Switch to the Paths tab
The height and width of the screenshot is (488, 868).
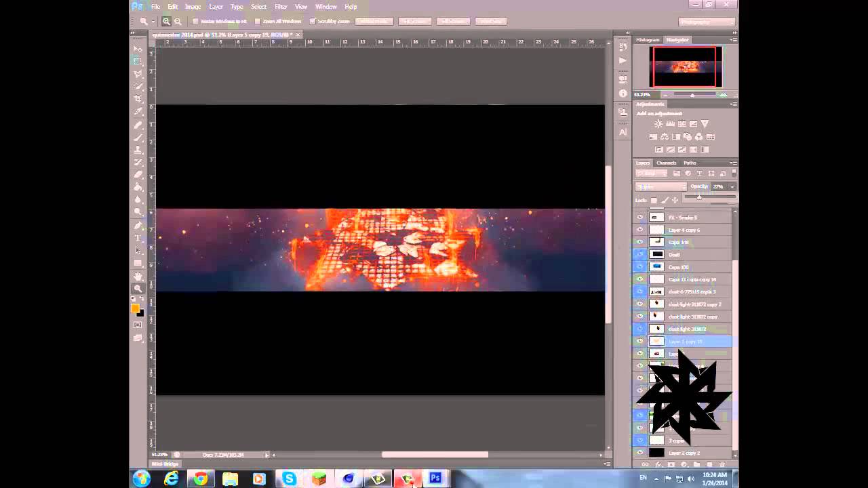pos(690,163)
